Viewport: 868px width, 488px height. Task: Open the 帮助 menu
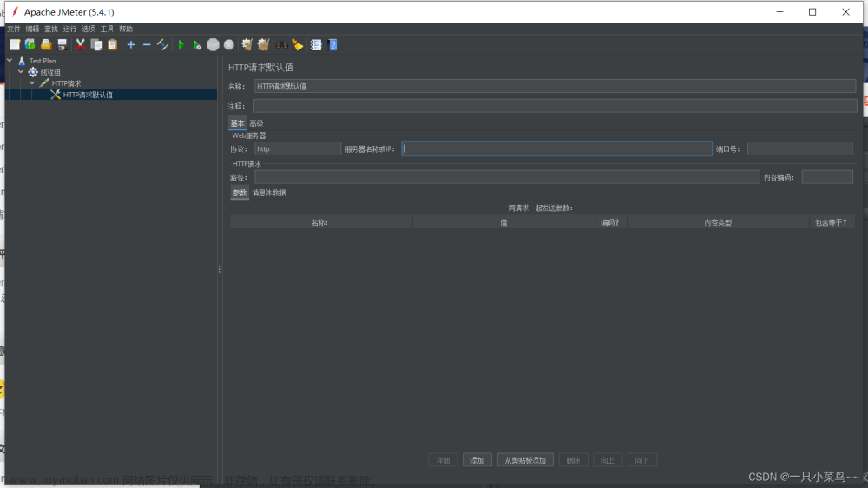(126, 29)
